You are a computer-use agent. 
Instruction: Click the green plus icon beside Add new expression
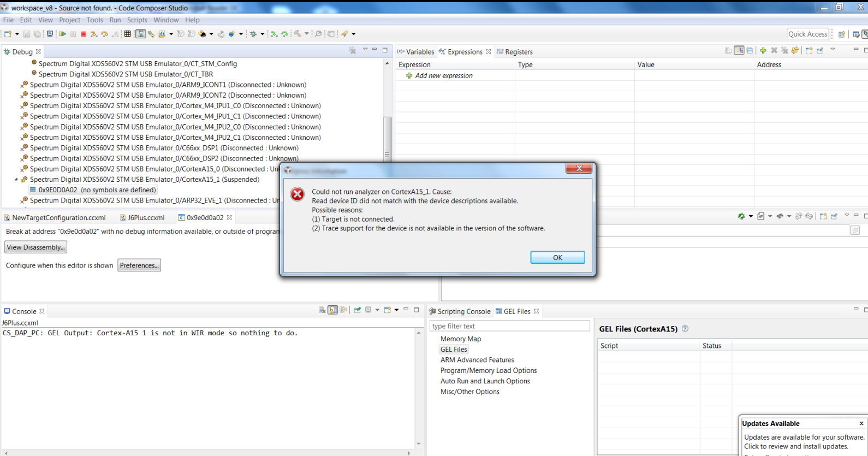[409, 76]
